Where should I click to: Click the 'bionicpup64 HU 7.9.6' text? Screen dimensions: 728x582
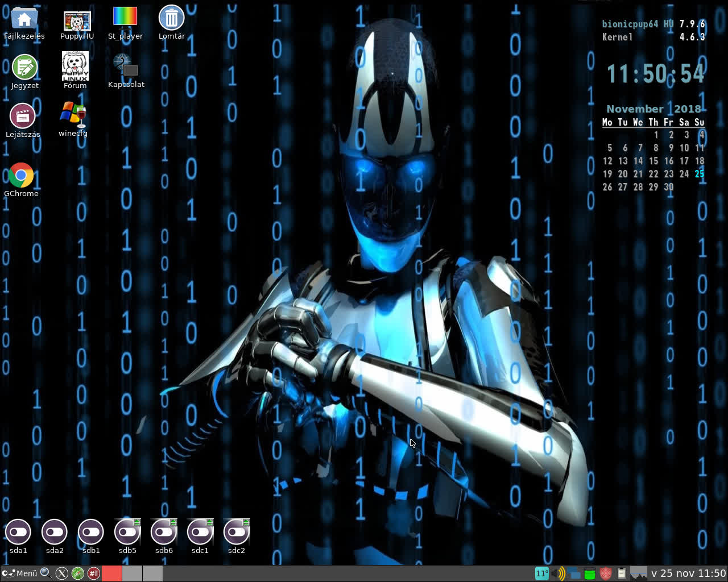(653, 24)
